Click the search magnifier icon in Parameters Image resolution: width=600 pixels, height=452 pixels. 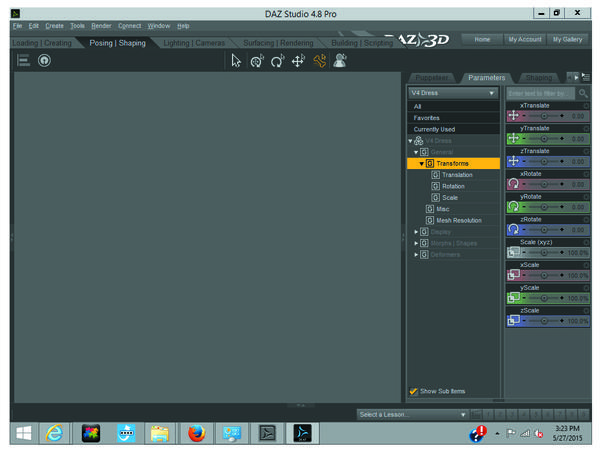(x=583, y=93)
